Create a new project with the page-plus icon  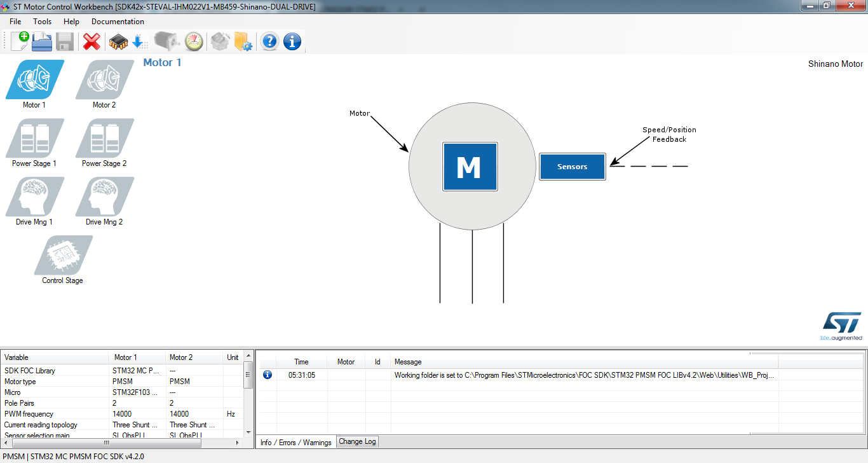pos(20,41)
